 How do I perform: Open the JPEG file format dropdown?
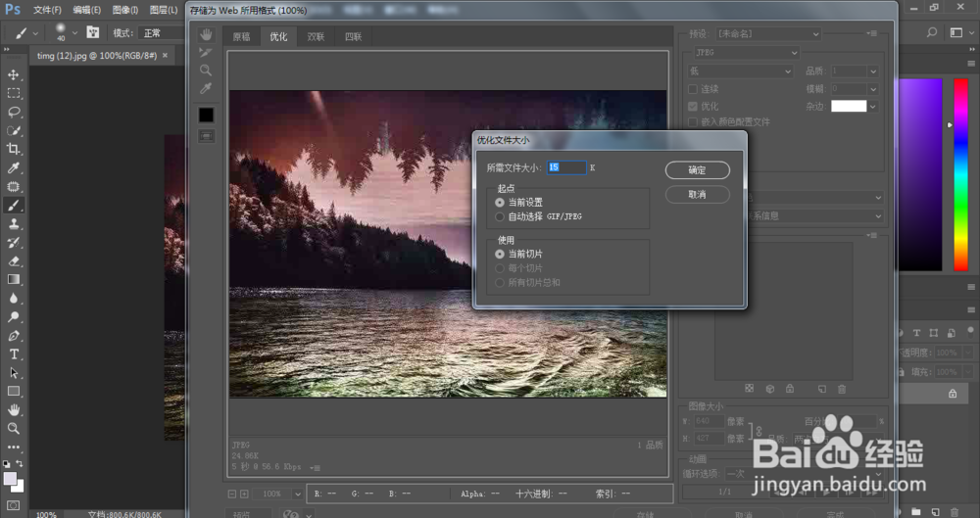coord(746,53)
